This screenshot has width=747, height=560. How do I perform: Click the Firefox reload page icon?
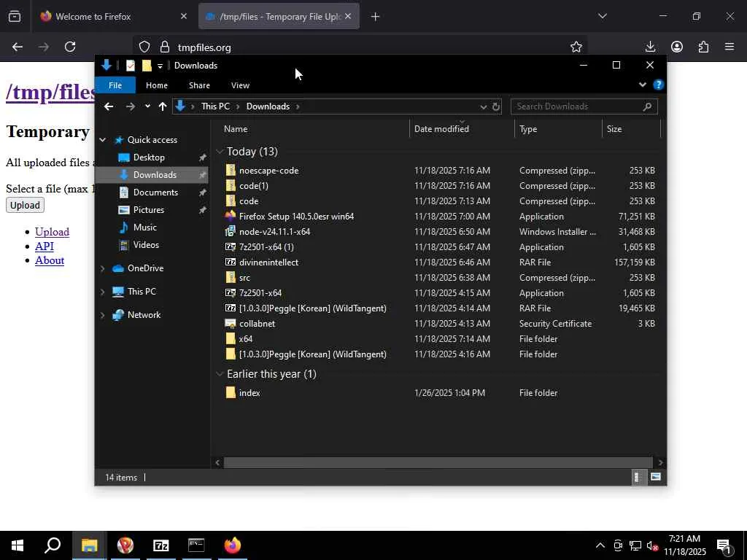[70, 47]
